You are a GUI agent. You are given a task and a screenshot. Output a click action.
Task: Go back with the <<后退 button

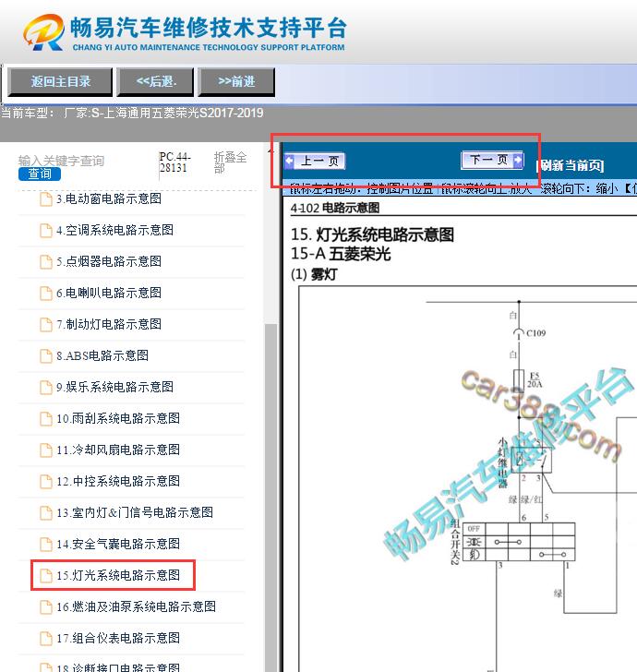tap(156, 81)
